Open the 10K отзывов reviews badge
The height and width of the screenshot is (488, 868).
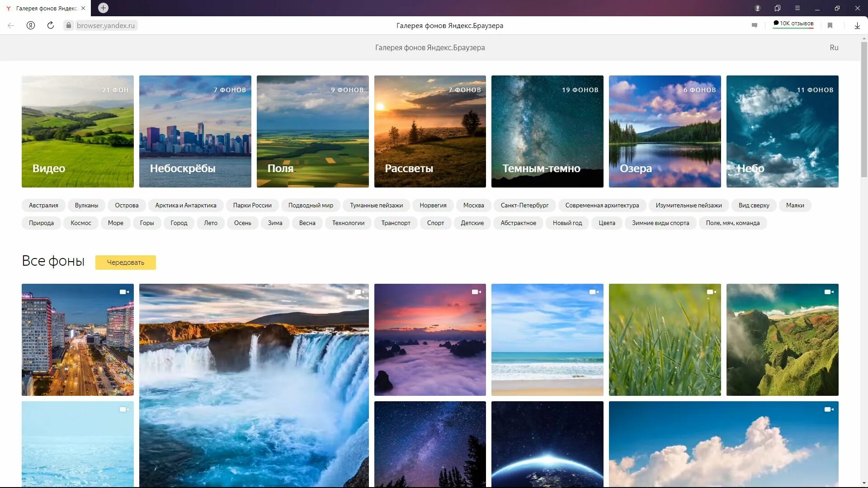pos(793,23)
